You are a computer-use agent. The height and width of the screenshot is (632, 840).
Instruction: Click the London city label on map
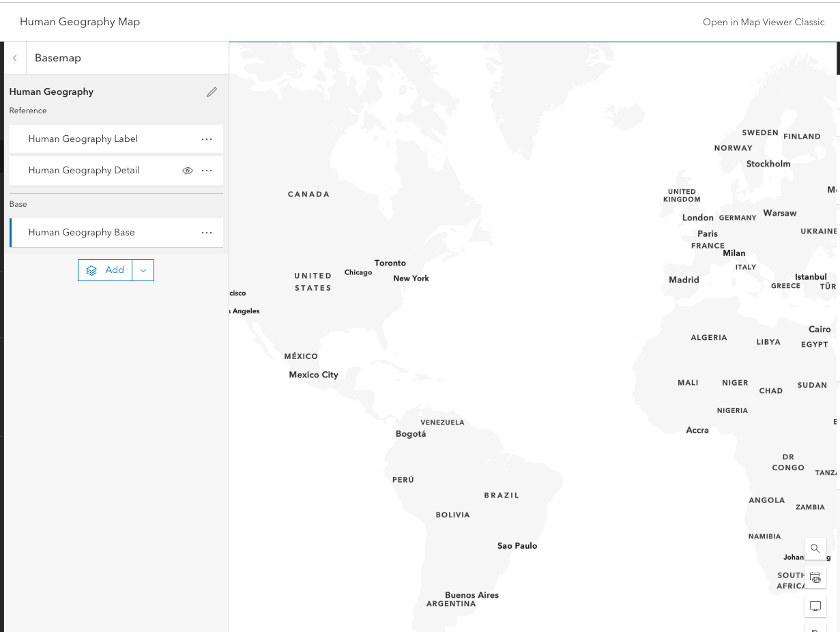698,218
